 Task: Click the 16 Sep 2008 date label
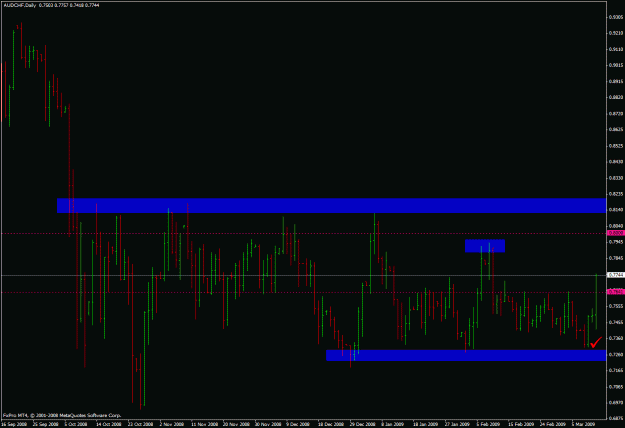[x=14, y=424]
